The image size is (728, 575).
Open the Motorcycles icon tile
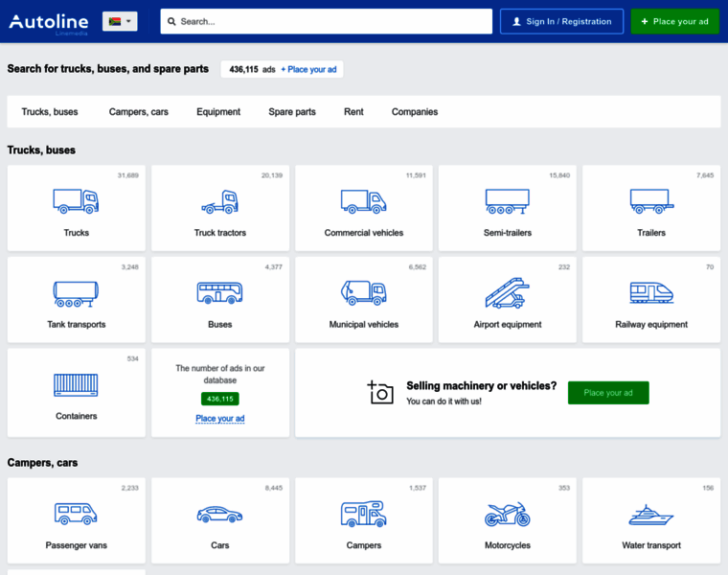[507, 514]
